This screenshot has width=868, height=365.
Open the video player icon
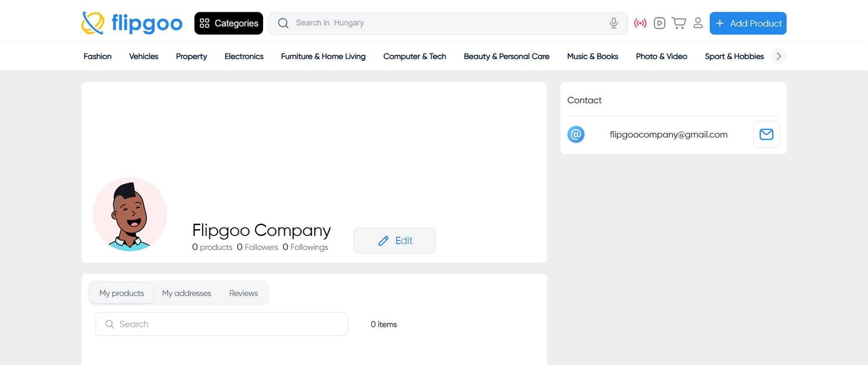[x=659, y=23]
